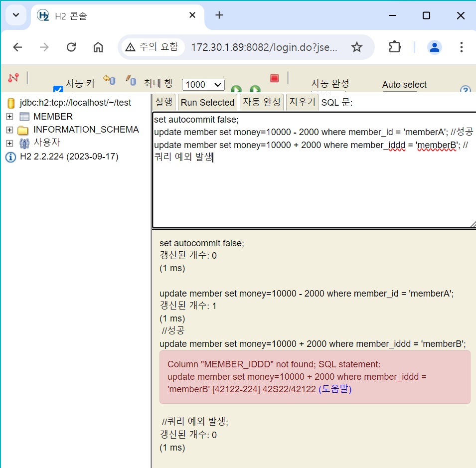Click the browser address bar URL

click(x=264, y=47)
